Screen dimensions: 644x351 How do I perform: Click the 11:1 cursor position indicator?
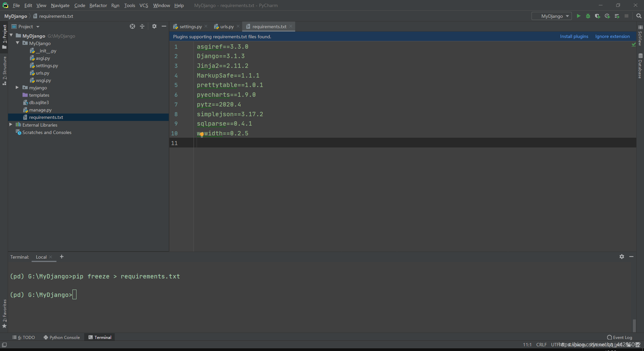click(x=527, y=345)
